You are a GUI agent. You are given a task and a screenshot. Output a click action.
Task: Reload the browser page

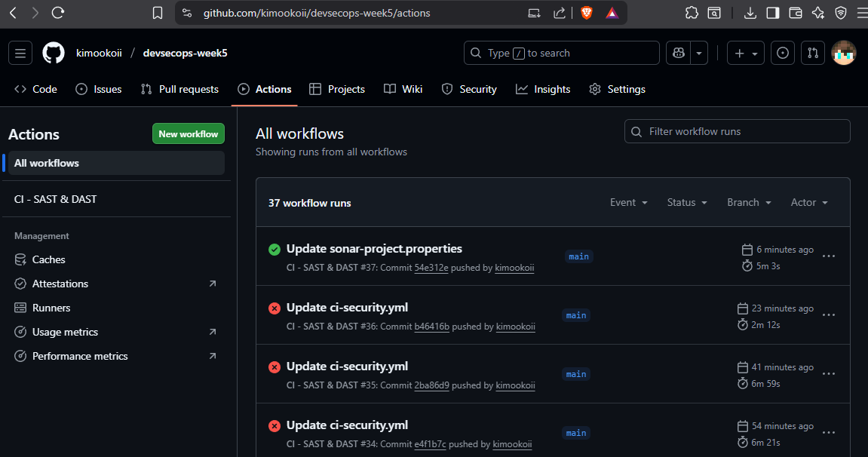click(x=58, y=13)
